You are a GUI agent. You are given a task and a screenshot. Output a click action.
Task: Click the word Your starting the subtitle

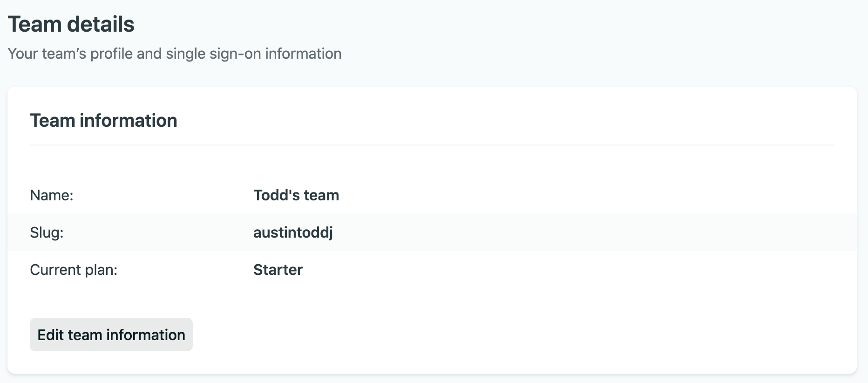click(x=22, y=54)
